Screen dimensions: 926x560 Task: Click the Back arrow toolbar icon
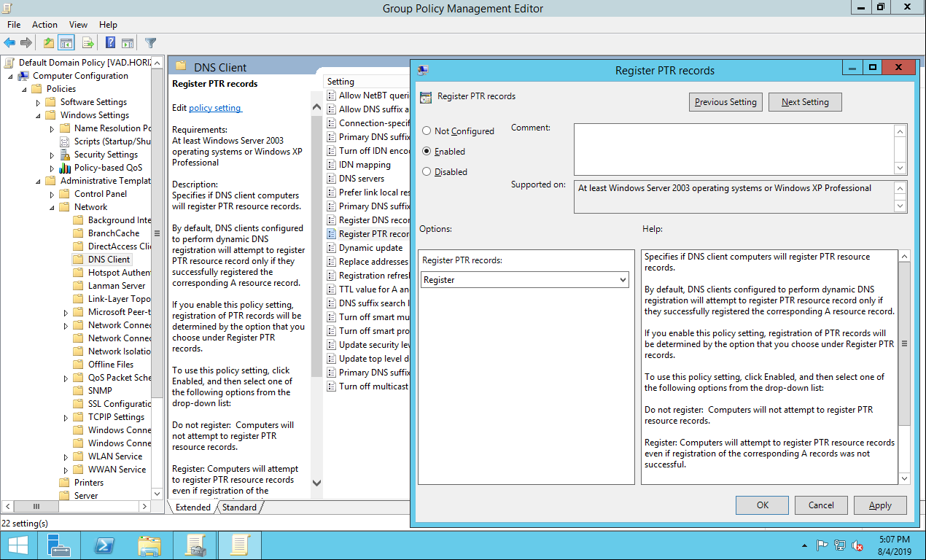point(9,43)
